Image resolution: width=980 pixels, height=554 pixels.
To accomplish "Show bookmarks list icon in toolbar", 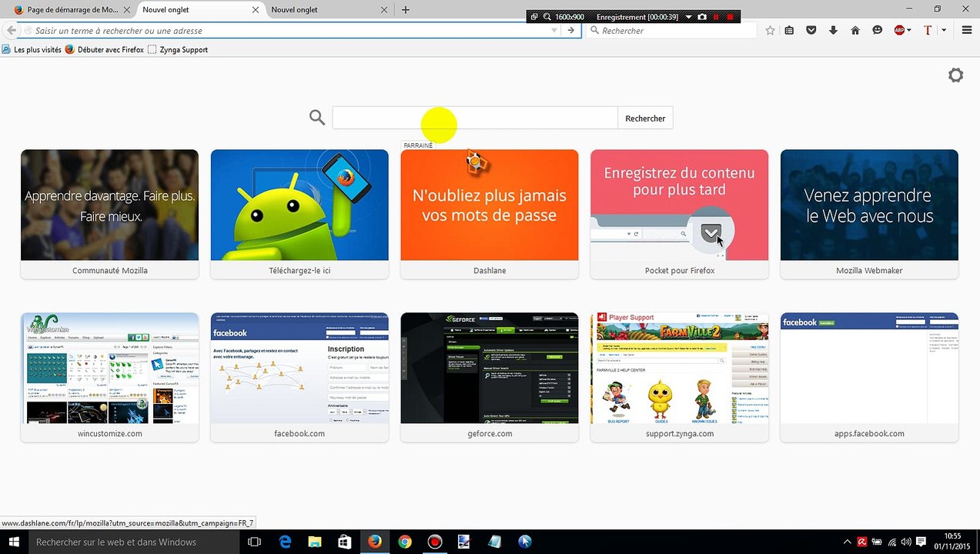I will (789, 31).
